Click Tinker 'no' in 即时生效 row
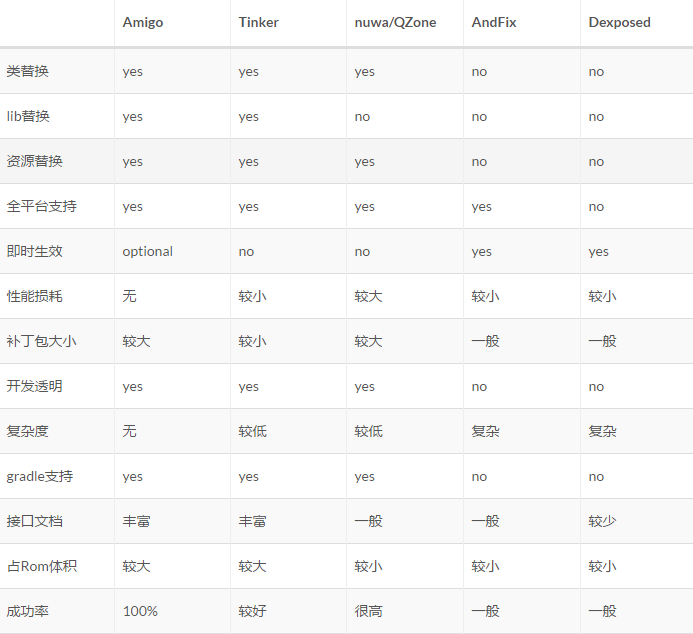This screenshot has width=693, height=634. point(246,252)
